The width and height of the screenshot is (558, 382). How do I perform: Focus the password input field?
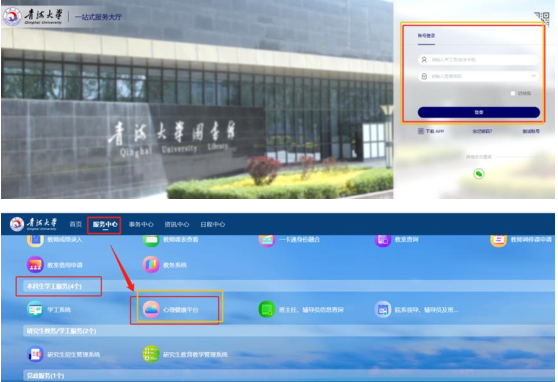[479, 76]
